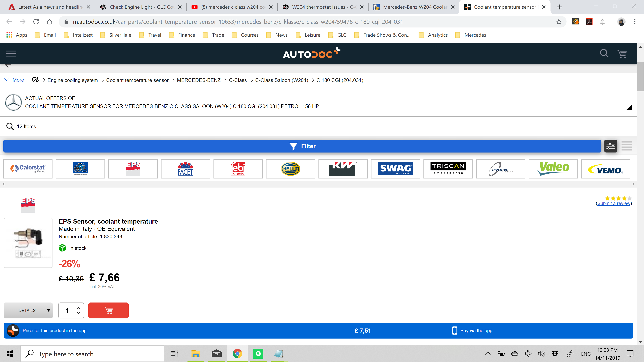Open File Explorer from the taskbar
Viewport: 644px width, 362px height.
point(196,353)
